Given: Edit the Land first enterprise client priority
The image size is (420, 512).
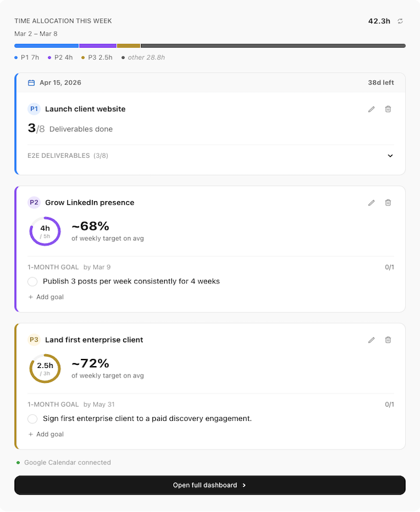Looking at the screenshot, I should pos(372,340).
